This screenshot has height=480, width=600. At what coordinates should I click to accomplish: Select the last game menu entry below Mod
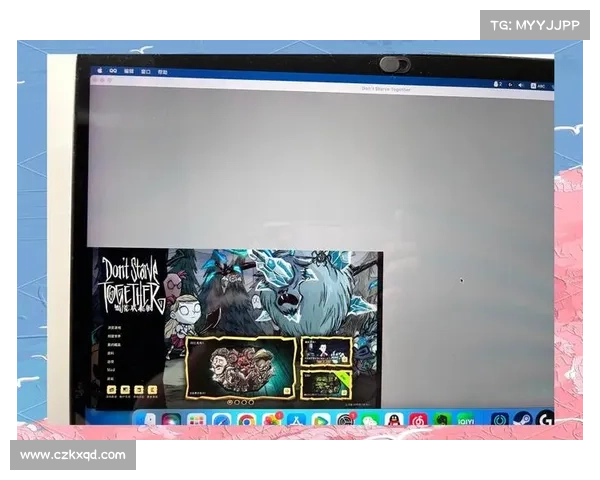pos(111,378)
